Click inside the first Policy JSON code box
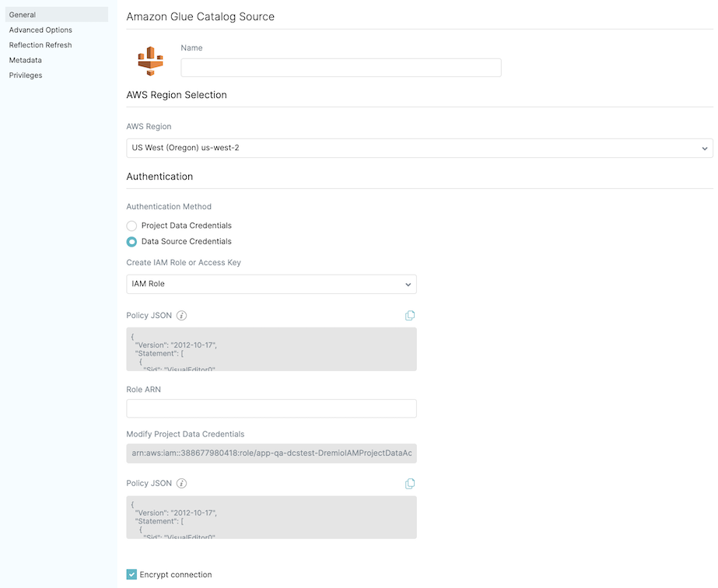The image size is (718, 588). [x=271, y=348]
